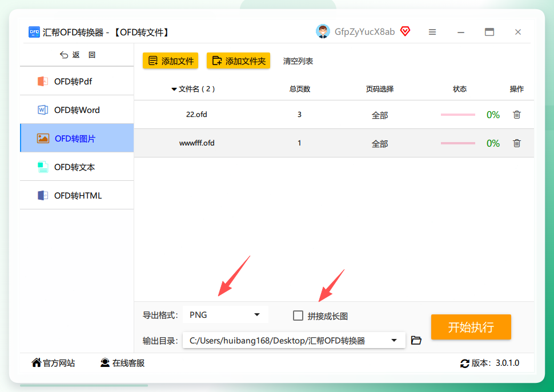Change page selection 全部 for wwwfff.ofd
The image size is (554, 392).
point(380,144)
